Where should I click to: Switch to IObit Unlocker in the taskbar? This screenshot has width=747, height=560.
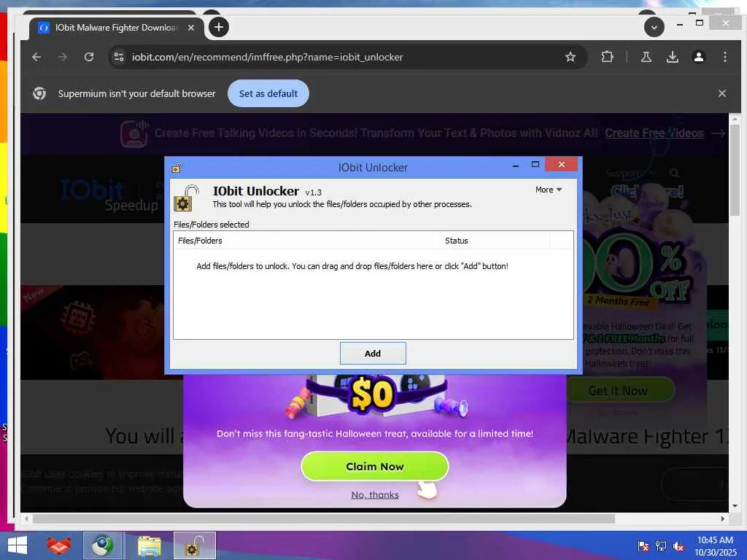coord(194,545)
